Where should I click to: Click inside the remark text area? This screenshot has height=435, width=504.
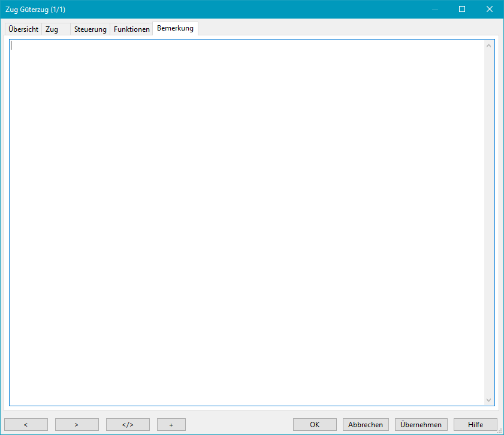click(x=246, y=222)
